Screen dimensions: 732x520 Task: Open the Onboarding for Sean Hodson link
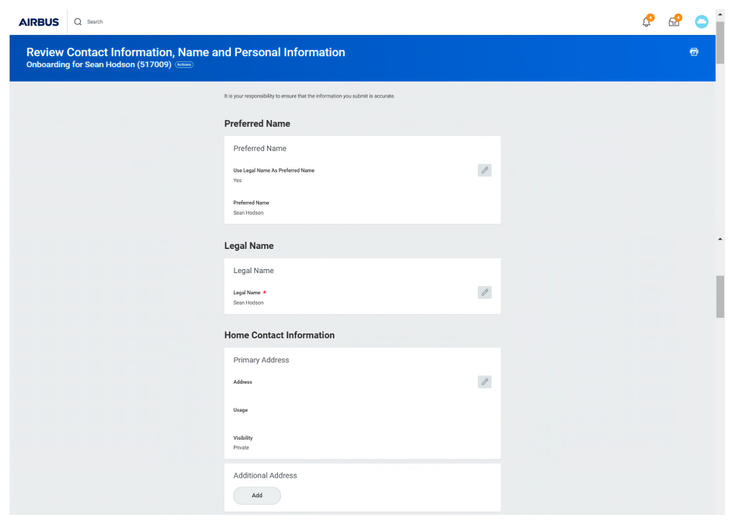pos(99,64)
